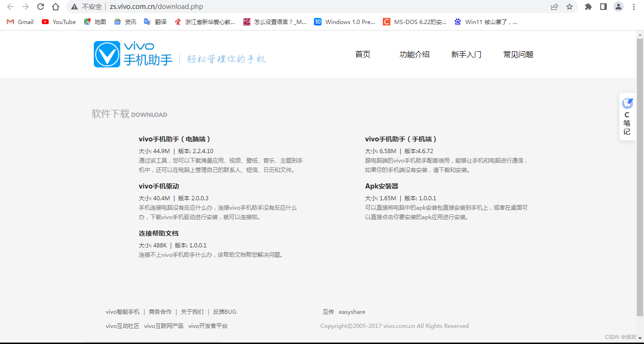The width and height of the screenshot is (644, 344).
Task: Open 常见问题 nav item
Action: (x=518, y=54)
